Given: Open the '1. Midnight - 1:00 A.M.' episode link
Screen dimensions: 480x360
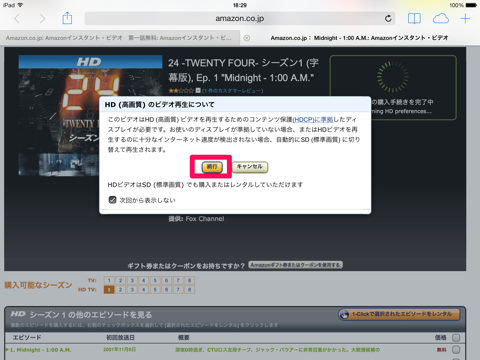Looking at the screenshot, I should (40, 350).
